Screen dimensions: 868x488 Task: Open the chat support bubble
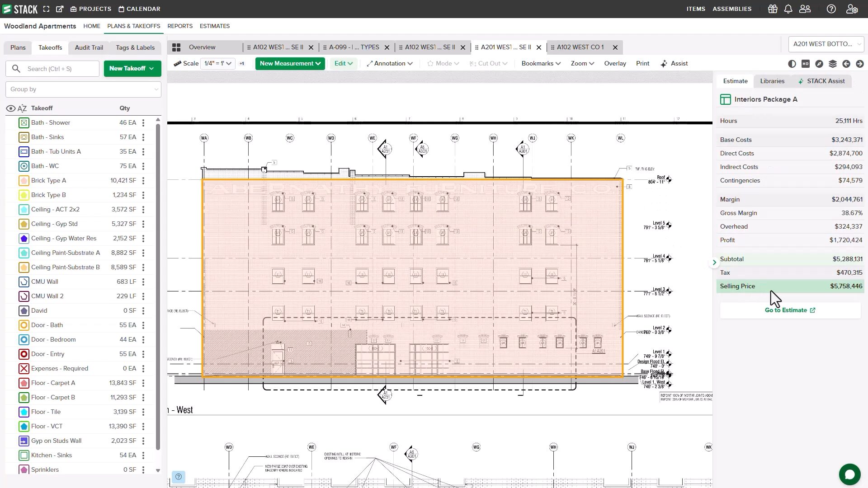click(x=849, y=474)
